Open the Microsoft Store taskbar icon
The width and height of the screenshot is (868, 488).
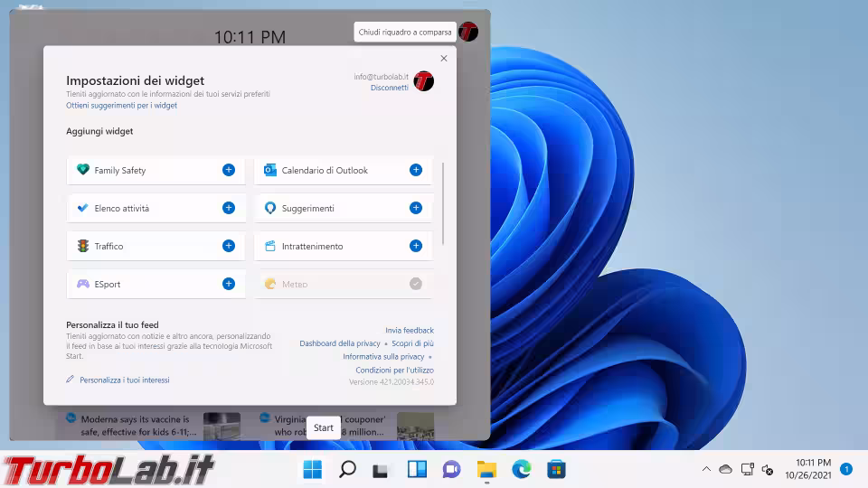[x=556, y=469]
